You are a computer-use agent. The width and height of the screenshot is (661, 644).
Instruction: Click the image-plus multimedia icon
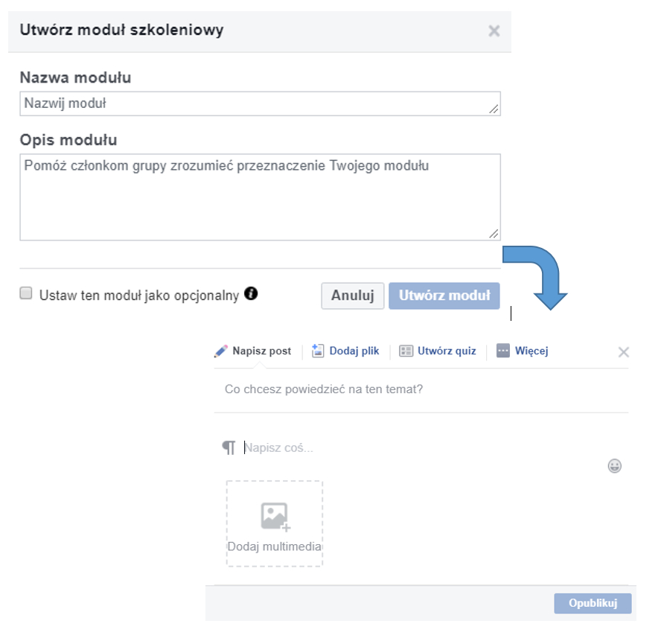coord(275,516)
